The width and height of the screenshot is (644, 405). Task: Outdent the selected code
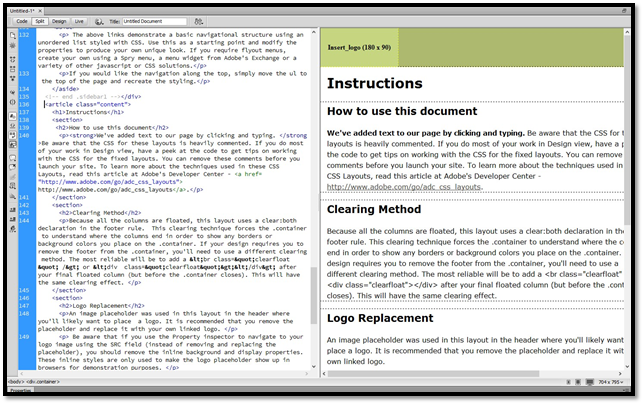[x=13, y=219]
